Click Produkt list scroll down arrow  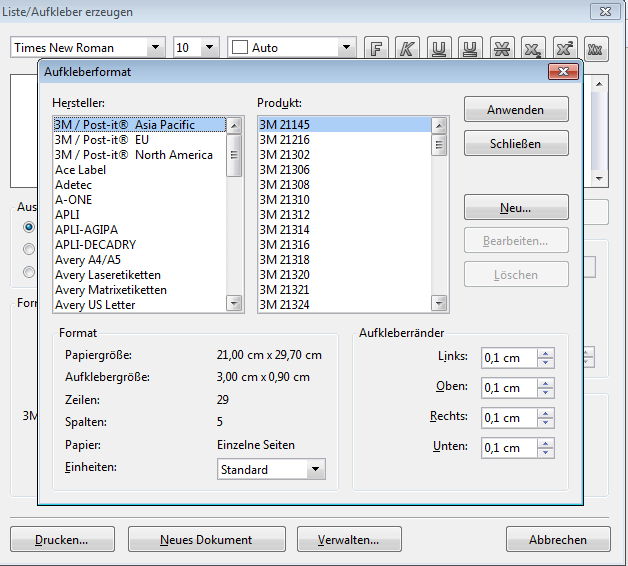coord(439,303)
